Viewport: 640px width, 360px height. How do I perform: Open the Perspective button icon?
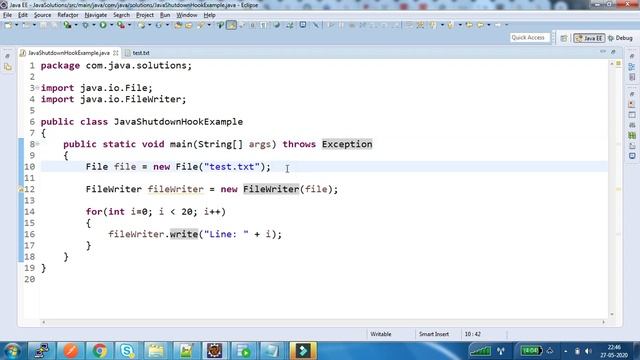pyautogui.click(x=564, y=38)
